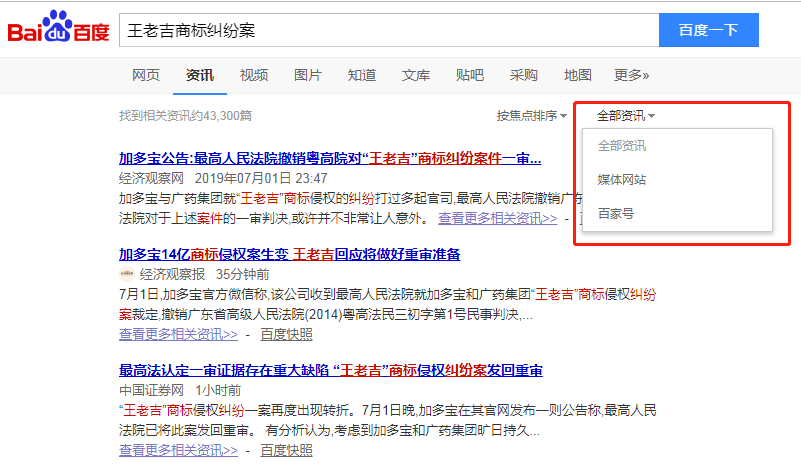Click the search box containing 王老吉商标纠纷案
The height and width of the screenshot is (468, 801).
pyautogui.click(x=387, y=30)
